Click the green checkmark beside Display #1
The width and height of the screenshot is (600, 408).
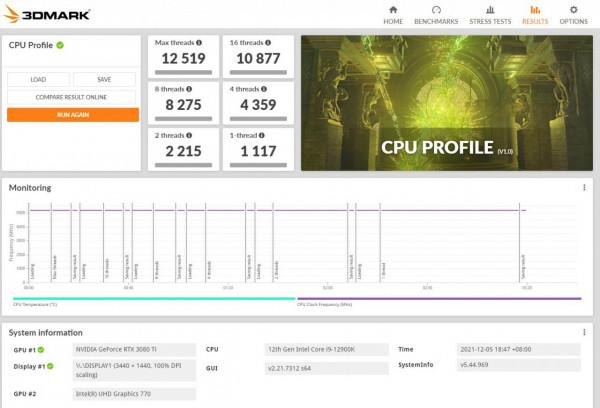point(50,366)
